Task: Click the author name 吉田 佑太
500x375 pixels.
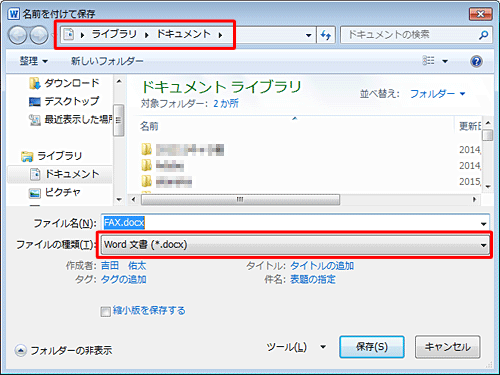Action: pyautogui.click(x=123, y=266)
